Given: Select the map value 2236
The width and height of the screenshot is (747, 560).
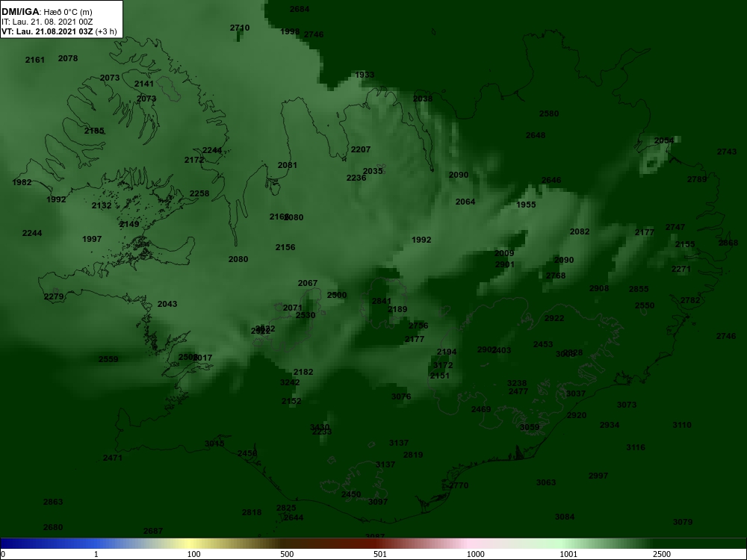Looking at the screenshot, I should tap(356, 178).
